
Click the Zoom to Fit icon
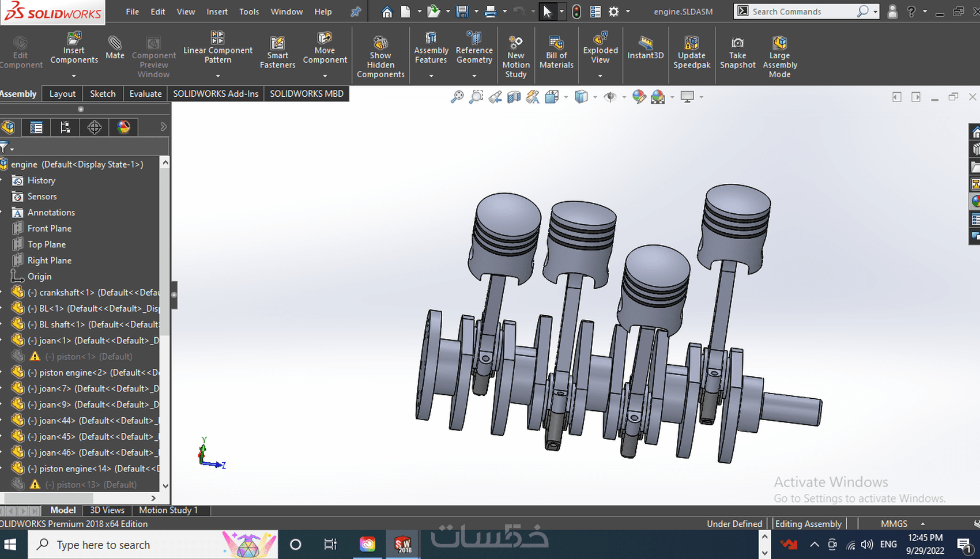pyautogui.click(x=457, y=97)
